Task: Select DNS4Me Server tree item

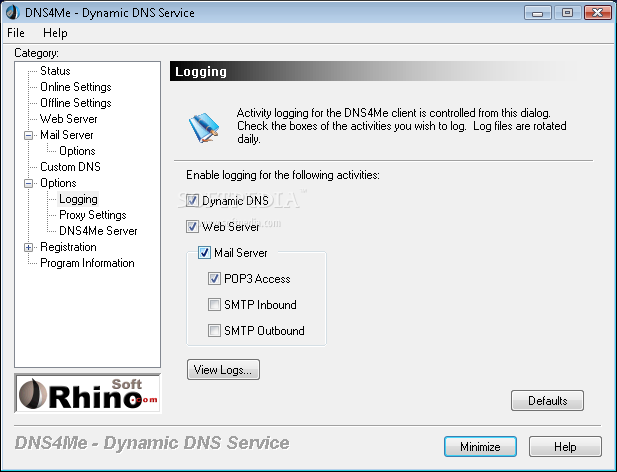Action: tap(98, 231)
